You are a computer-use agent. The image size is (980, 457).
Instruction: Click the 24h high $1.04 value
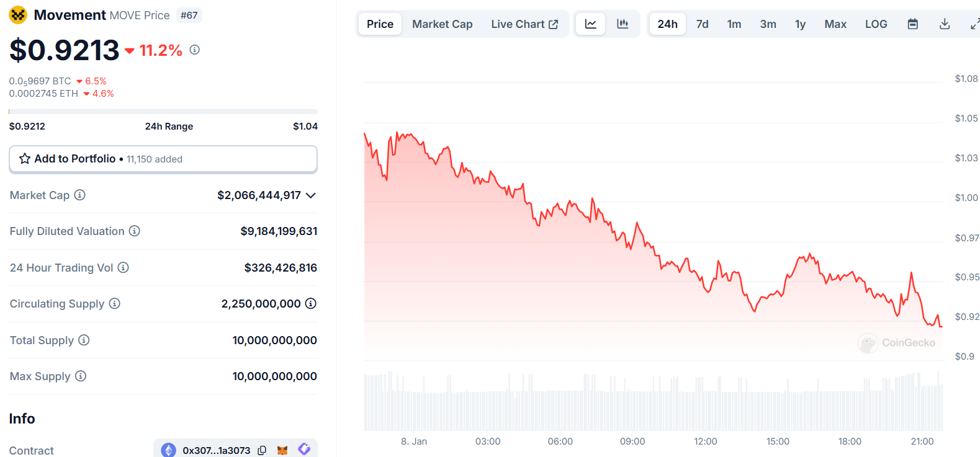pos(305,126)
